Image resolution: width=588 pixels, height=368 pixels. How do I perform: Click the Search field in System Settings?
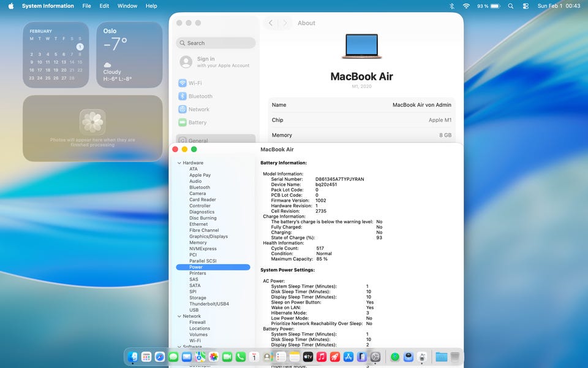point(216,43)
